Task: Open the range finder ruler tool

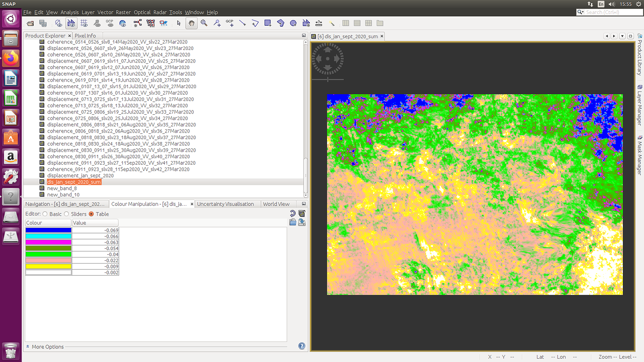Action: (319, 23)
